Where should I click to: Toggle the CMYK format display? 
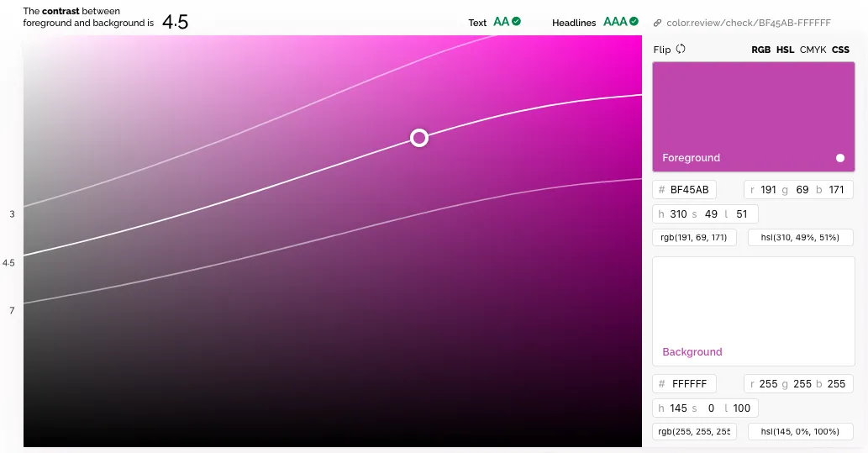(x=813, y=50)
